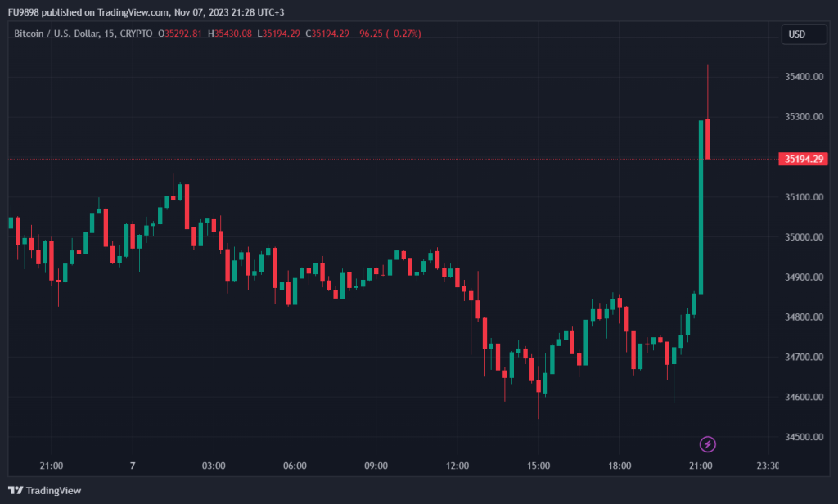Click the 23:30 time axis label
The image size is (838, 504).
[766, 466]
